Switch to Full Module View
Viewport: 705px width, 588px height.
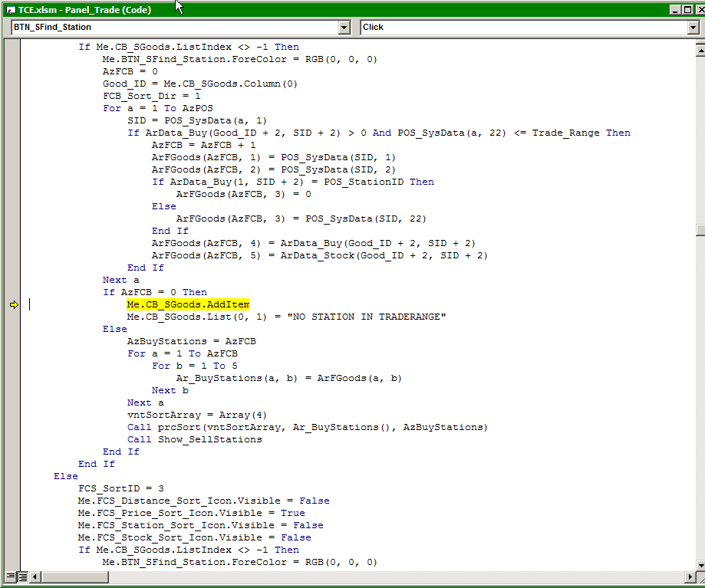pos(22,577)
